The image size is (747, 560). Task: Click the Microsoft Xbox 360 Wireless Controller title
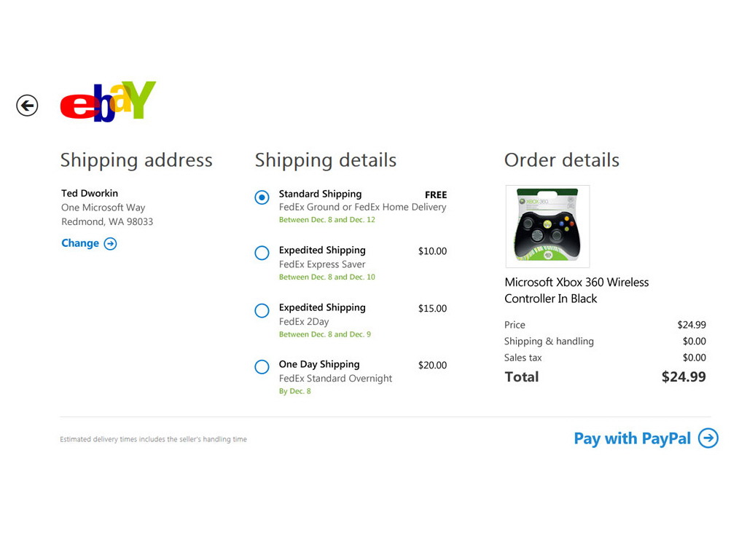point(576,291)
